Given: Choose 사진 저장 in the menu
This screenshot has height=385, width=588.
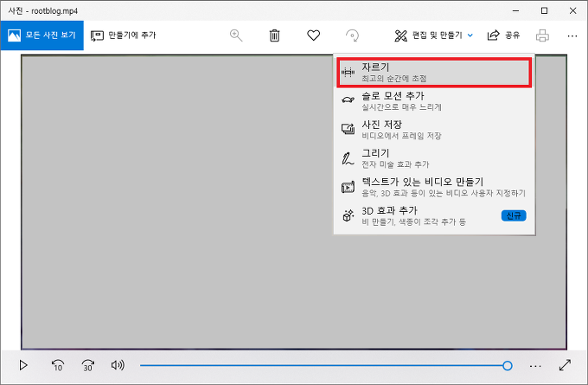Looking at the screenshot, I should [434, 130].
